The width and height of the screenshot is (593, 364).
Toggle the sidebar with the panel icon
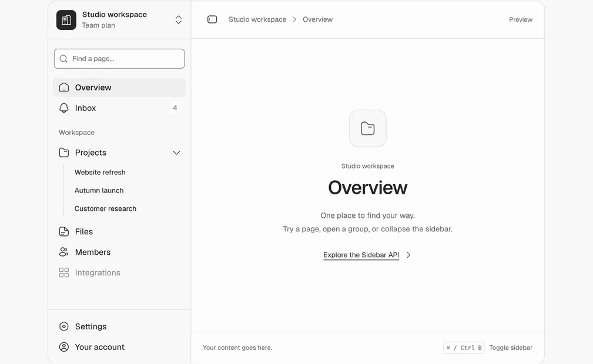coord(212,19)
